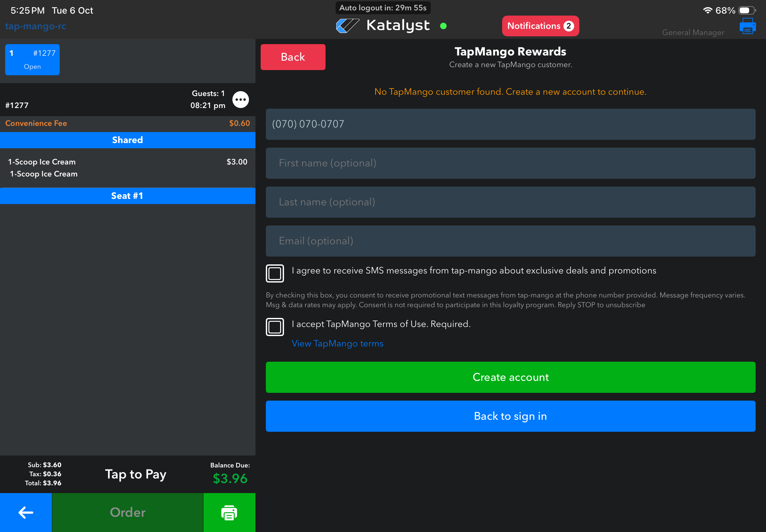The image size is (766, 532).
Task: Tap to Pay the balance
Action: tap(136, 474)
